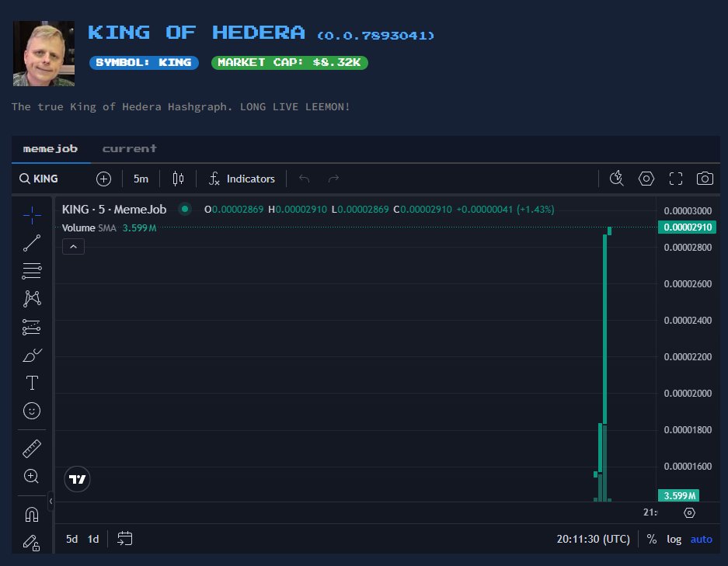Viewport: 728px width, 566px height.
Task: Enter fullscreen mode on the chart
Action: click(675, 179)
